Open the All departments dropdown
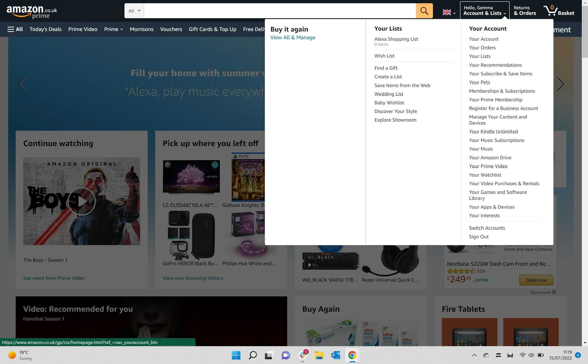The height and width of the screenshot is (364, 588). 134,10
